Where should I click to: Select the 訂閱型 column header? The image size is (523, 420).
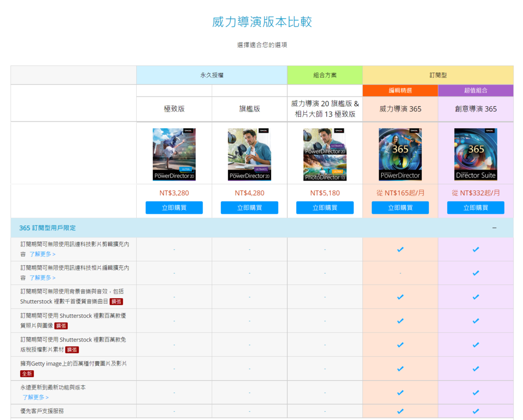tap(438, 75)
